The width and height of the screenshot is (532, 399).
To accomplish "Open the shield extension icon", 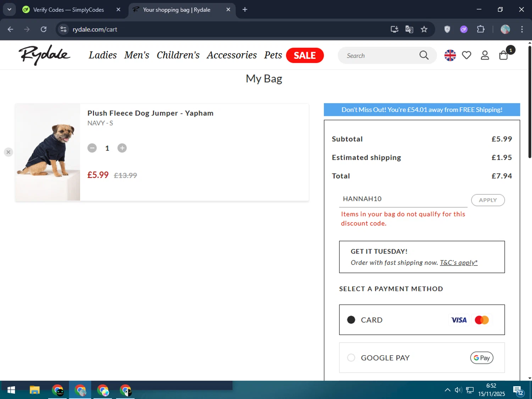I will click(447, 29).
